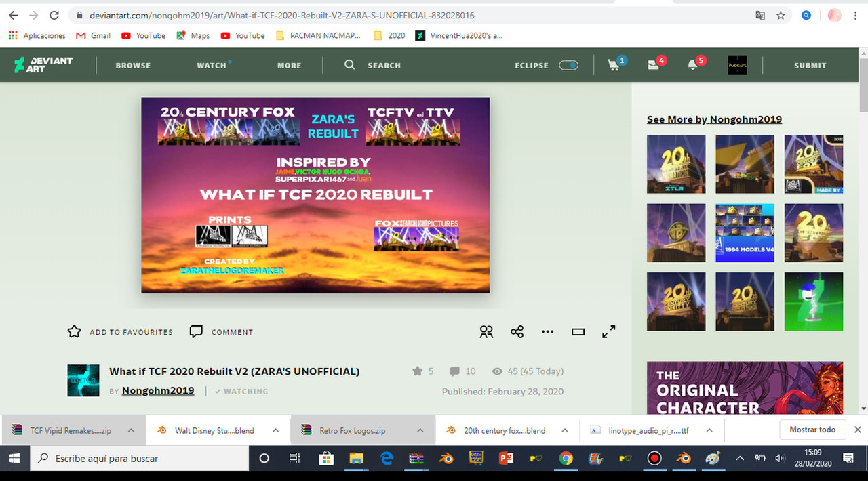Screen dimensions: 868x481
Task: Open See More by Nongohm2019 link
Action: point(714,119)
